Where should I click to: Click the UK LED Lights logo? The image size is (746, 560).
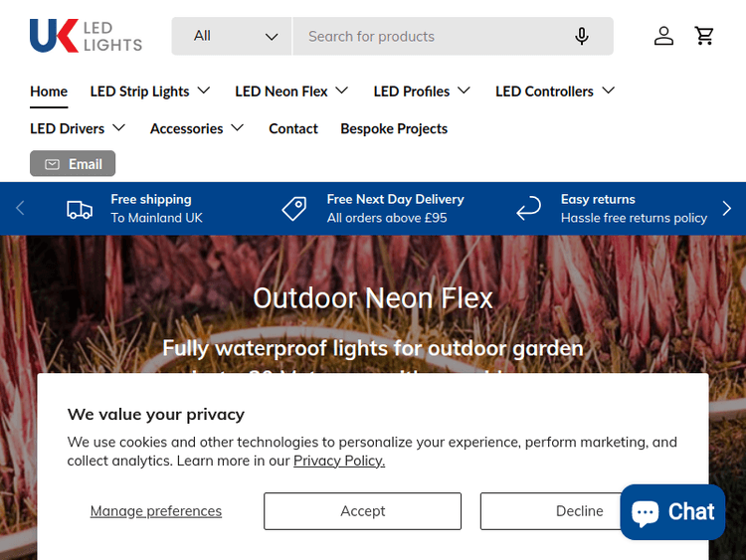(x=86, y=36)
